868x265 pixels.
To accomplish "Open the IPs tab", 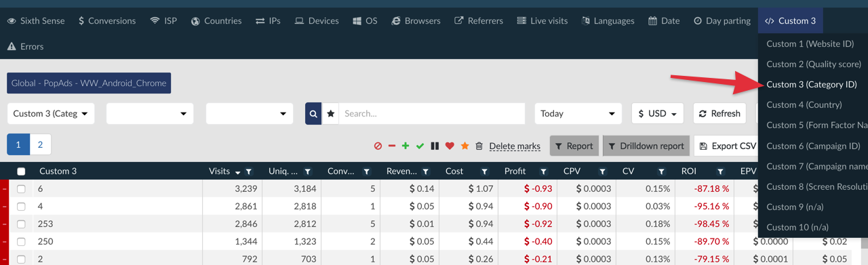I will click(268, 21).
